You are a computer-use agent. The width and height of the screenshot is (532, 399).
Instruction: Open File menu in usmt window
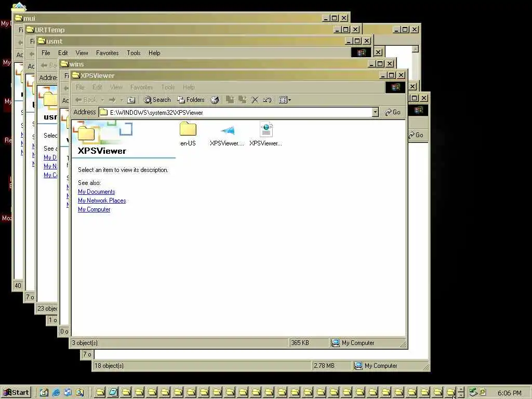[46, 53]
